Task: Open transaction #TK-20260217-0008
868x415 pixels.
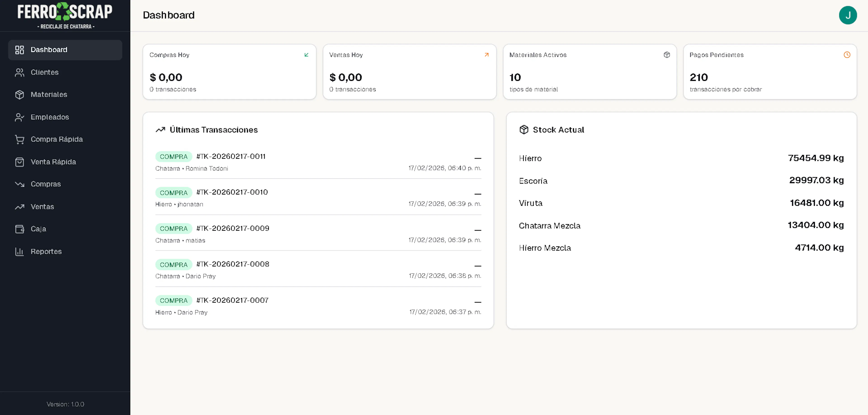Action: (x=233, y=264)
